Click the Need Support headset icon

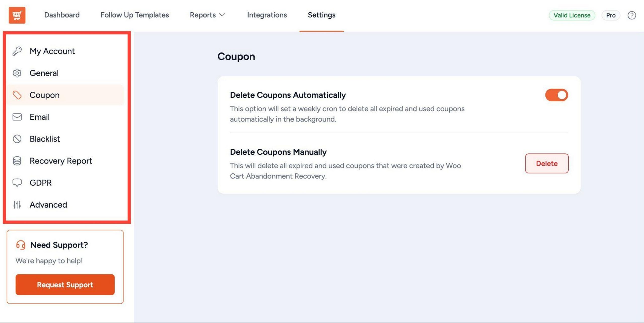(x=21, y=245)
